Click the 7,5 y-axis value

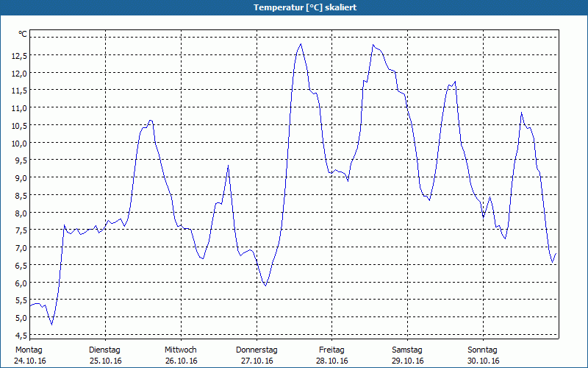pyautogui.click(x=21, y=230)
